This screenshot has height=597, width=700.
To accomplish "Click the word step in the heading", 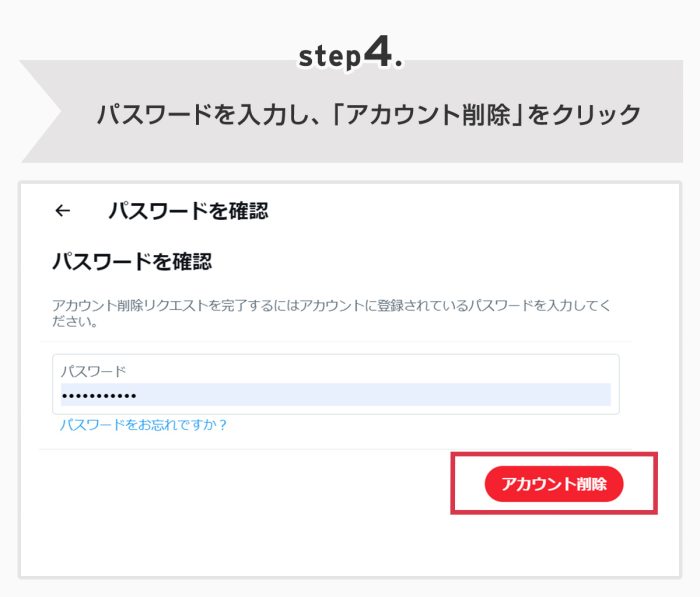I will pos(328,59).
